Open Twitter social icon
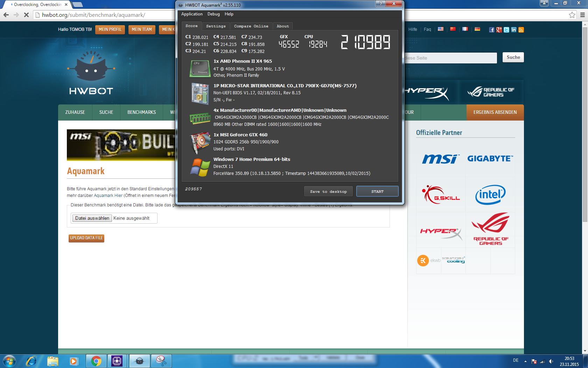 coord(506,30)
